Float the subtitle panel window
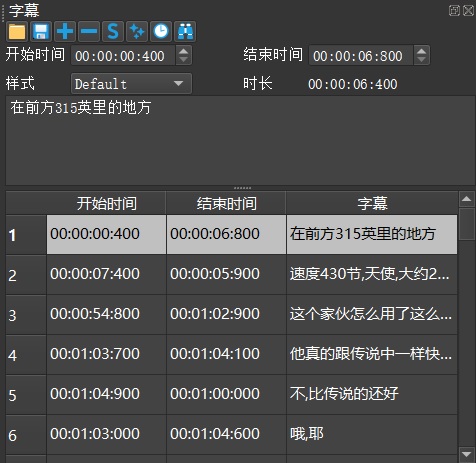The width and height of the screenshot is (476, 463). pyautogui.click(x=454, y=11)
